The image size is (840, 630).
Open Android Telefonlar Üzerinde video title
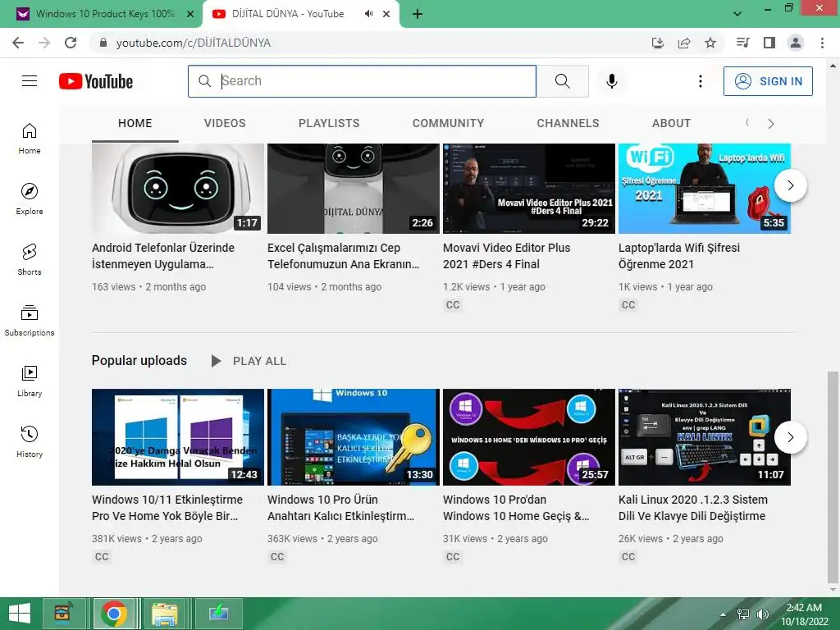coord(163,256)
